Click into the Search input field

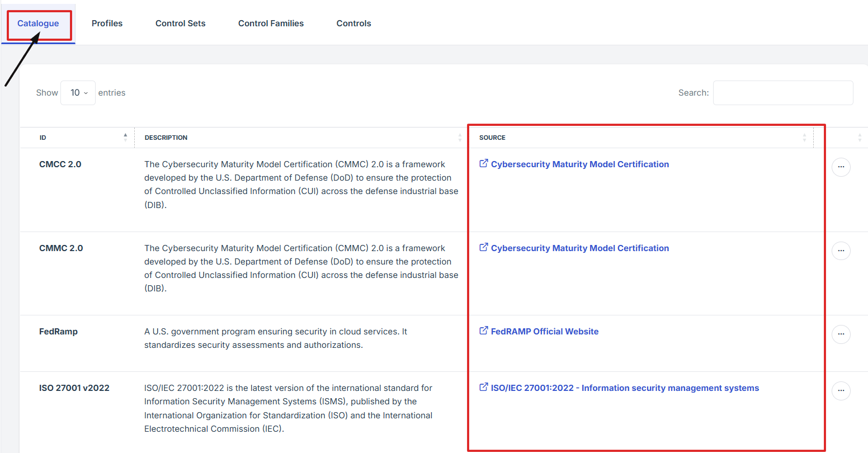point(782,93)
